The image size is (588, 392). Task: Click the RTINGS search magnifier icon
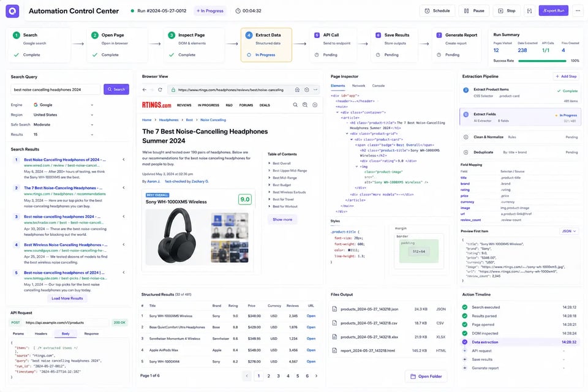[x=295, y=105]
